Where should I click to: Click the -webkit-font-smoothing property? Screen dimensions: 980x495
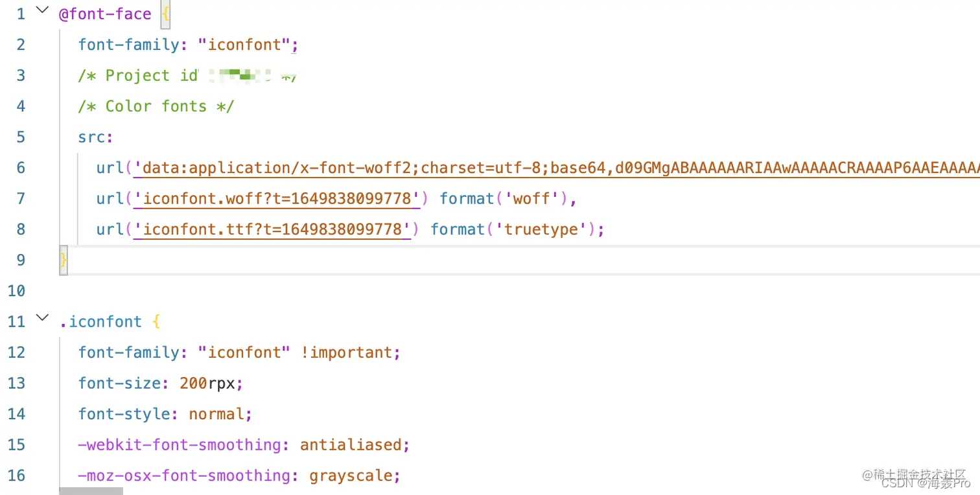pyautogui.click(x=180, y=444)
